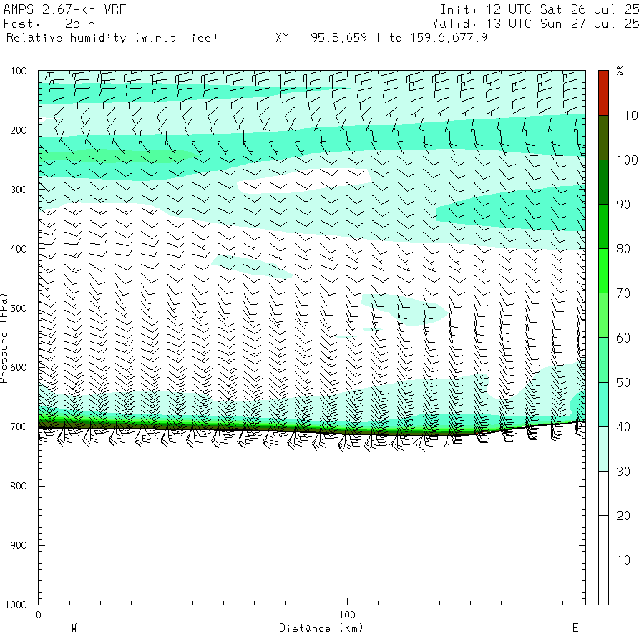Click the '50' colorbar value label
Image resolution: width=644 pixels, height=644 pixels.
point(623,382)
